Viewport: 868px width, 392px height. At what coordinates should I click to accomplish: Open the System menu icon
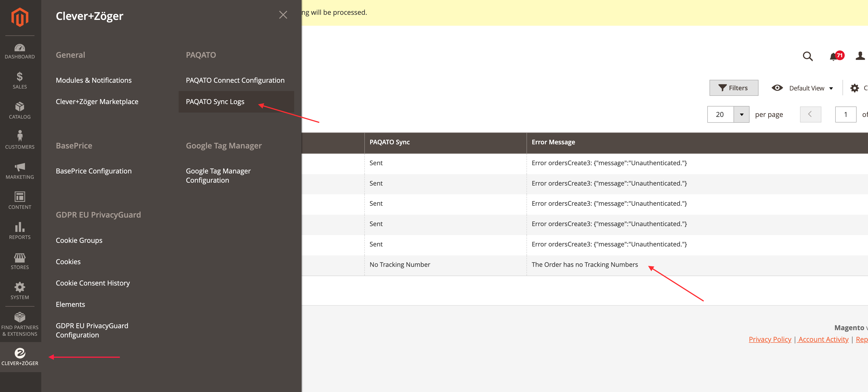(20, 291)
